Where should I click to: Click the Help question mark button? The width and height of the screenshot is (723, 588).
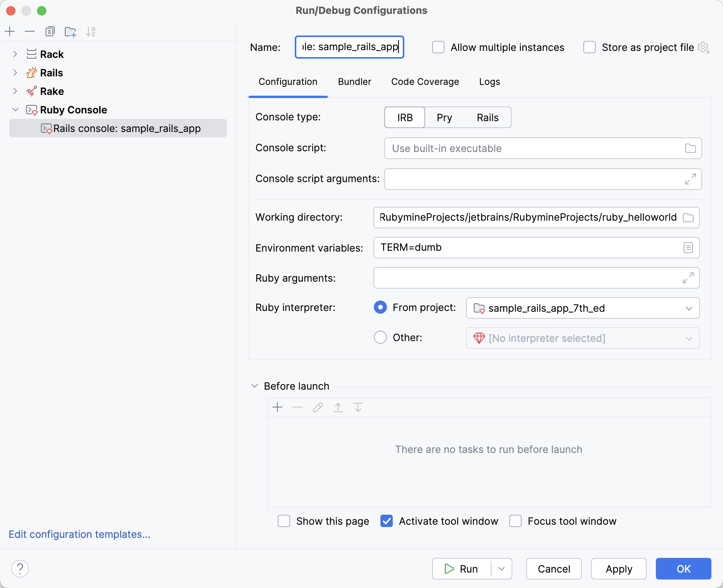tap(20, 569)
